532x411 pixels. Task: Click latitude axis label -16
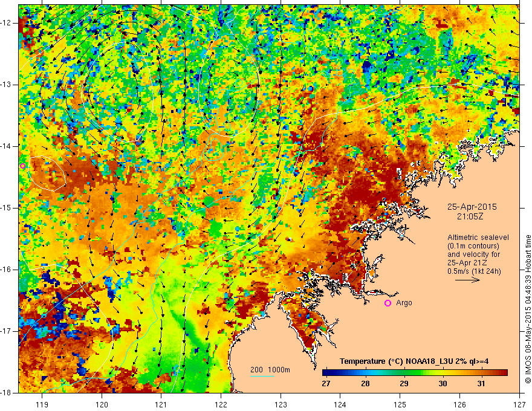(6, 270)
